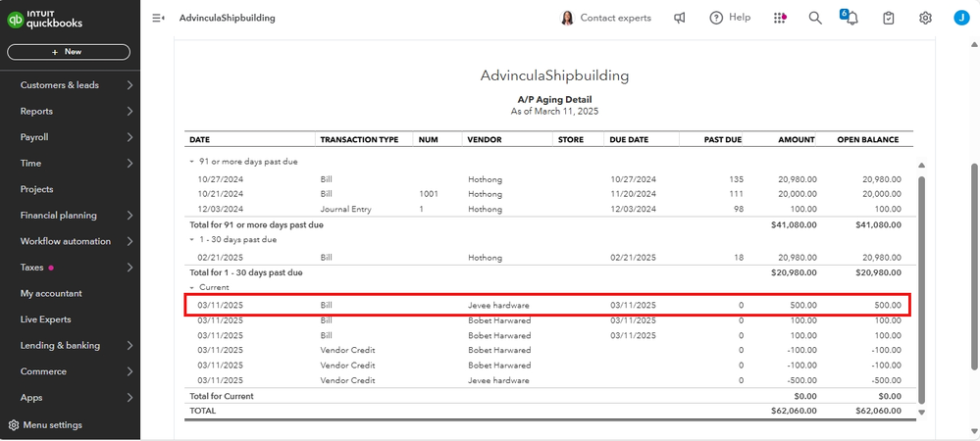Viewport: 980px width, 441px height.
Task: Open the megaphone announcements icon
Action: (x=680, y=18)
